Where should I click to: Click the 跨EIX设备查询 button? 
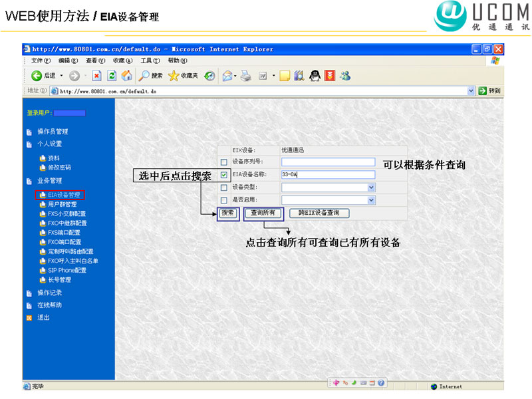coord(319,213)
